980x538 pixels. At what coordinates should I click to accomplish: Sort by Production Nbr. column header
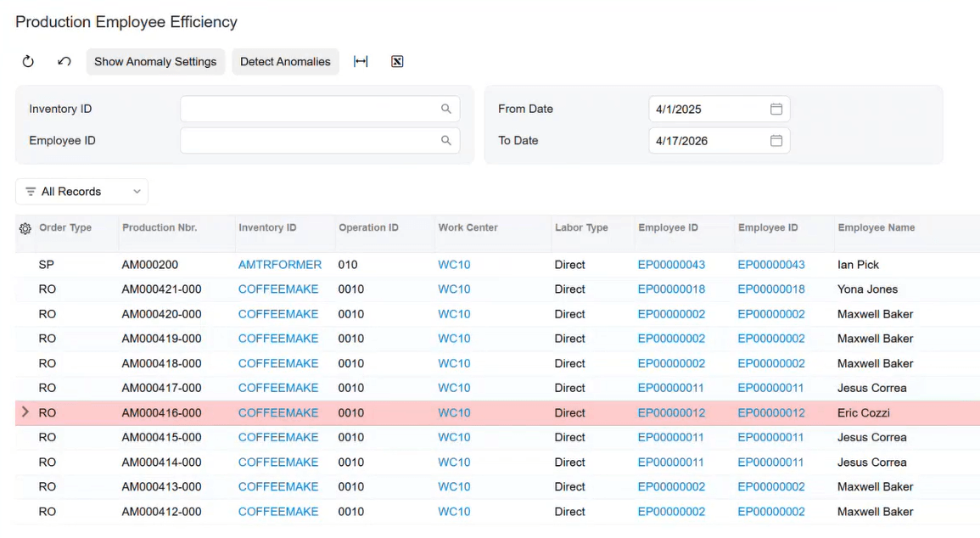point(160,227)
